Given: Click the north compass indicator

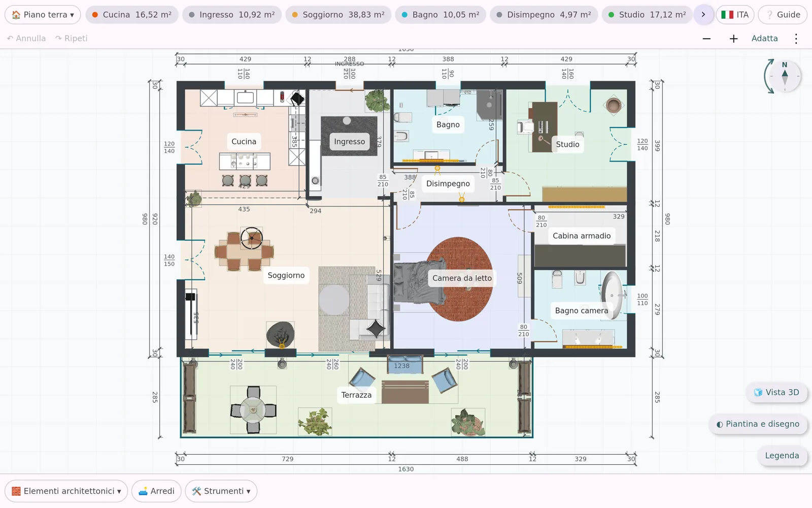Looking at the screenshot, I should pos(785,76).
